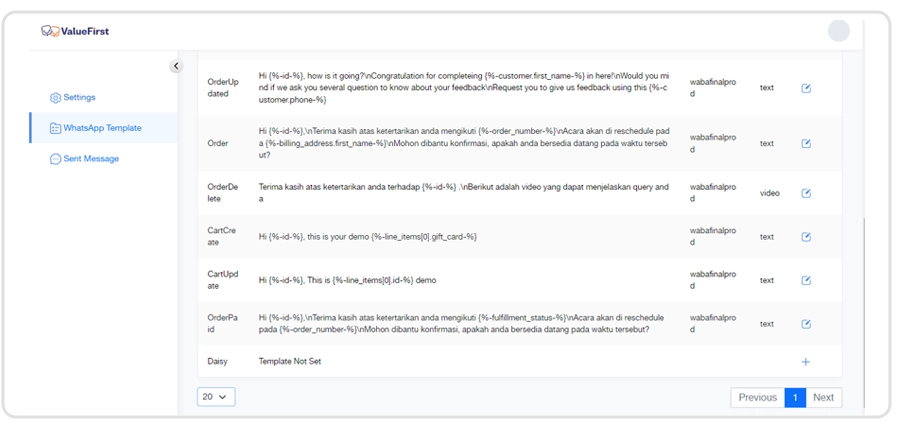
Task: Add a template for Daisy
Action: [x=806, y=362]
